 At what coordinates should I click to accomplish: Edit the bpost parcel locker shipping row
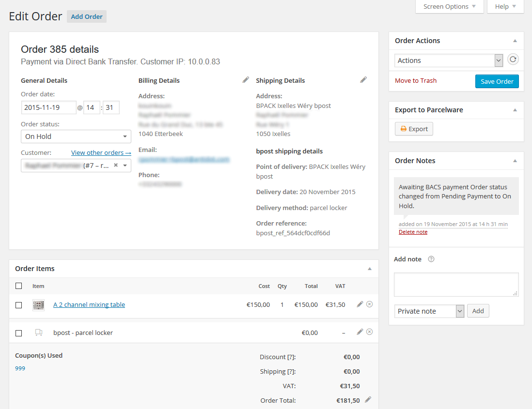360,332
